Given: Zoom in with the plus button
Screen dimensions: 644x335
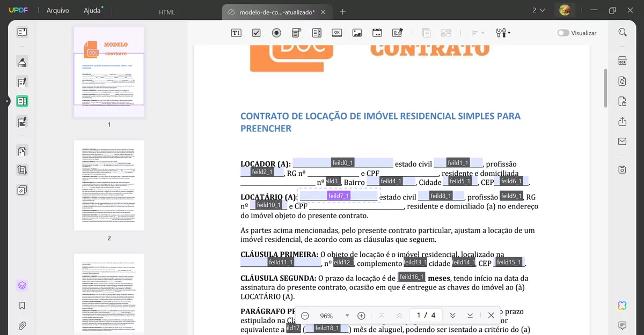Looking at the screenshot, I should pyautogui.click(x=361, y=316).
